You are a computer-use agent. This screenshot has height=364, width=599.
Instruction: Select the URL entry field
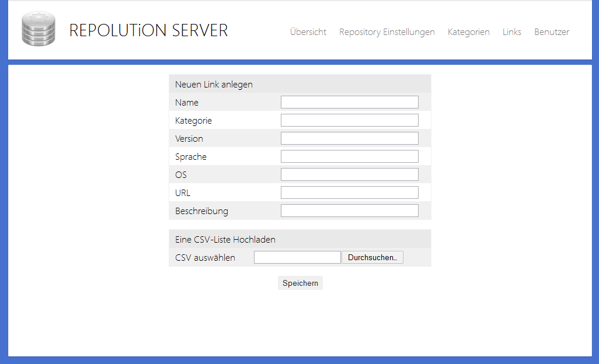(x=349, y=192)
